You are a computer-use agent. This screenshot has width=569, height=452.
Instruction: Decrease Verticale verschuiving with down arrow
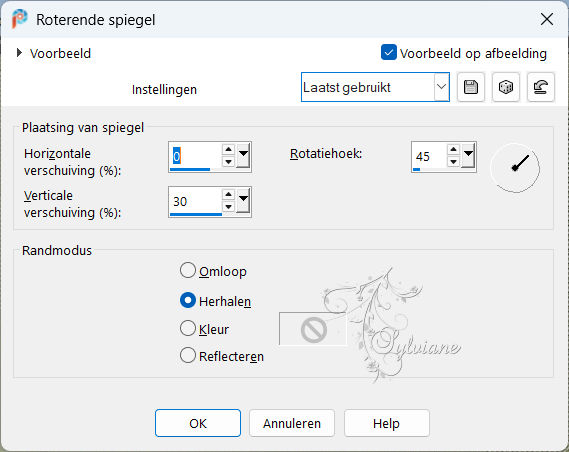point(228,207)
